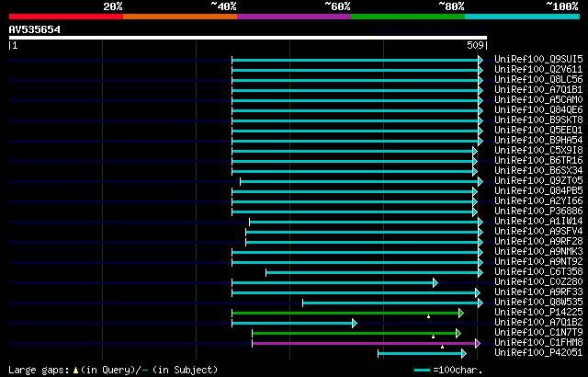This screenshot has width=588, height=377.
Task: Click the UniRef100_C5X9I8 text
Action: point(538,151)
